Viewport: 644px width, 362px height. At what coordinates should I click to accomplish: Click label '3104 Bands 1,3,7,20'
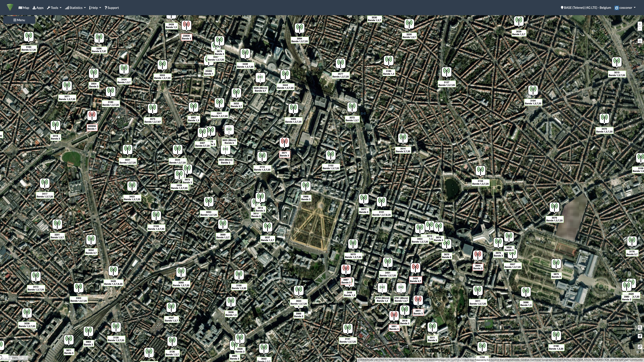pos(533,102)
